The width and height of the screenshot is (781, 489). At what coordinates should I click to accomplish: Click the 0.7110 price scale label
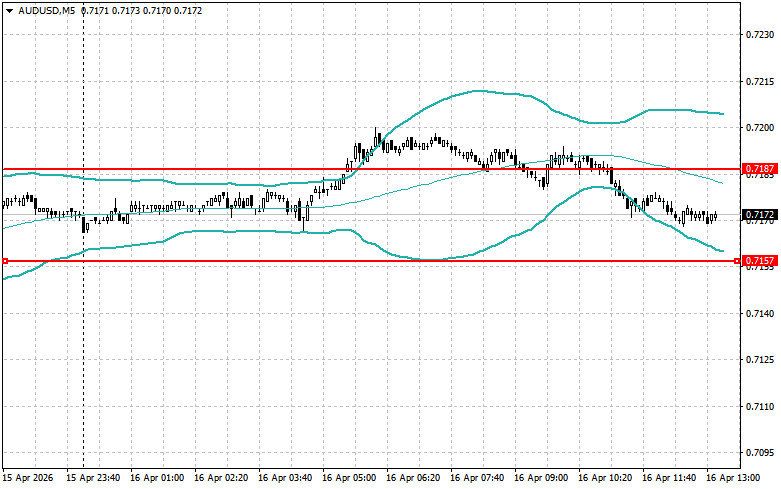[x=760, y=406]
